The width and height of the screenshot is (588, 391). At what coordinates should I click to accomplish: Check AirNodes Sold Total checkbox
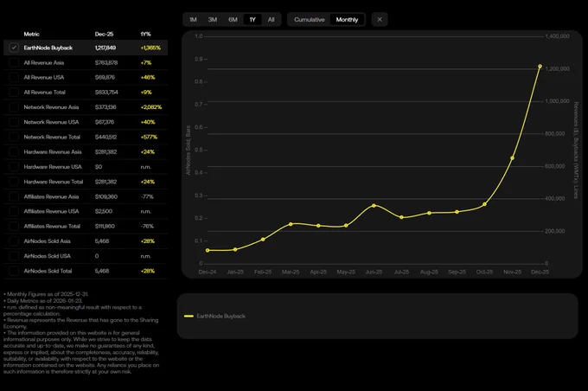coord(14,271)
